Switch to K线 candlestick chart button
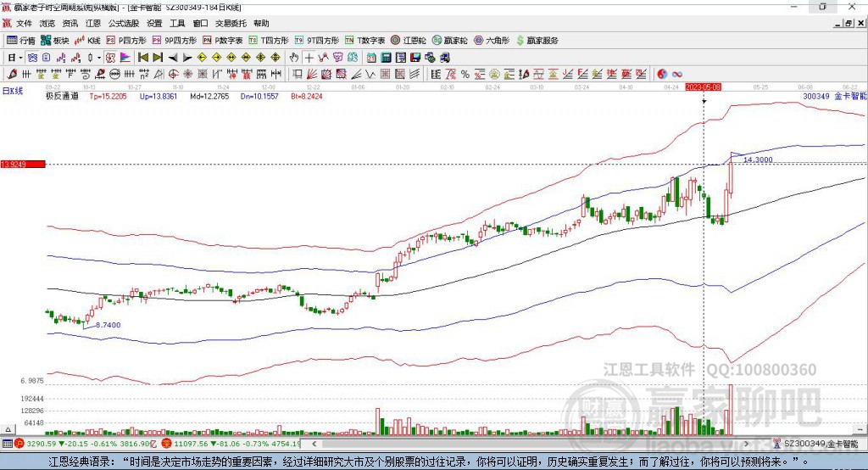This screenshot has height=470, width=868. [x=87, y=40]
